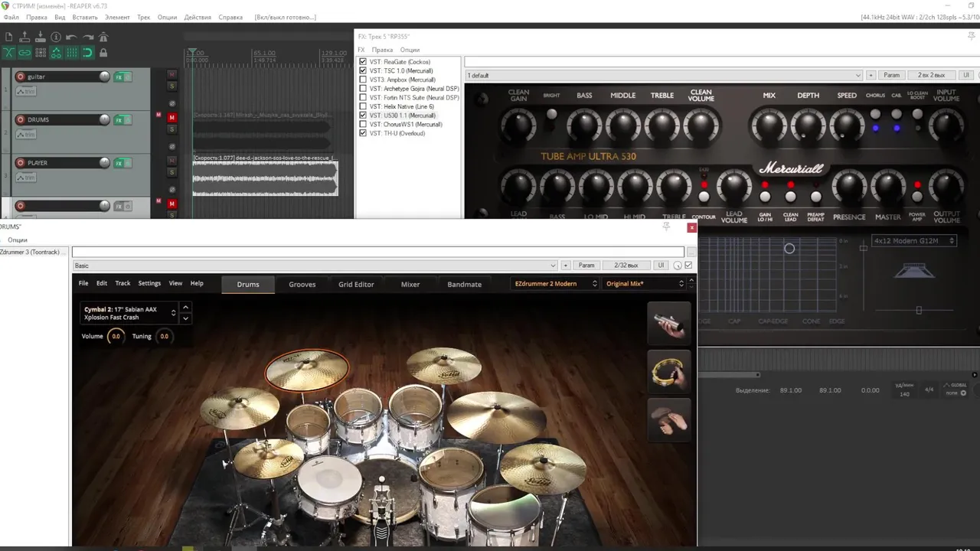Click the shaker percussion icon in EZdrummer
The height and width of the screenshot is (551, 980).
(x=669, y=323)
